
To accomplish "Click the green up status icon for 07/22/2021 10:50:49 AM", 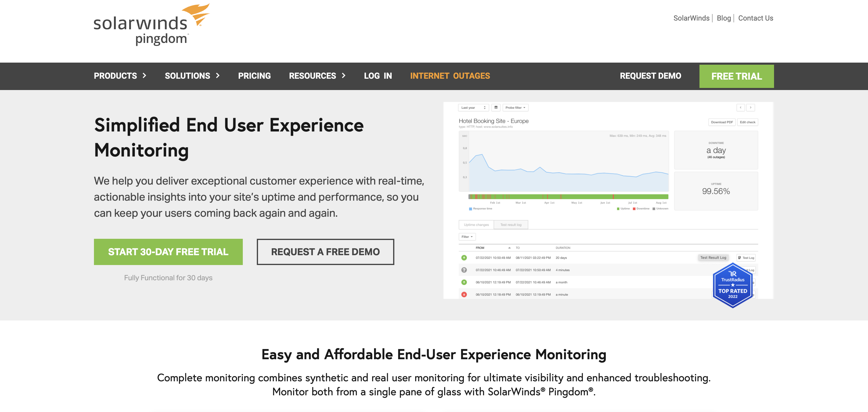I will [x=464, y=258].
